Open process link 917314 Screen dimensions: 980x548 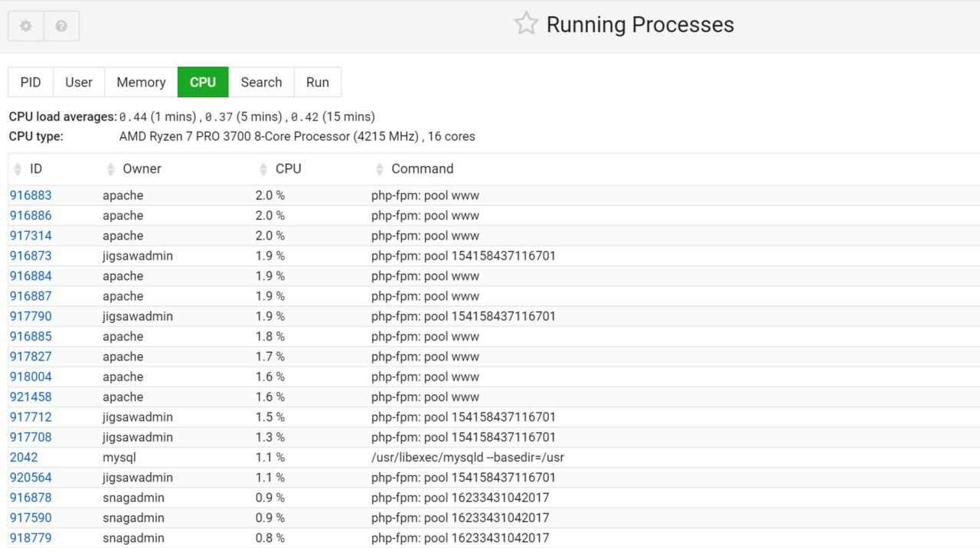coord(31,236)
